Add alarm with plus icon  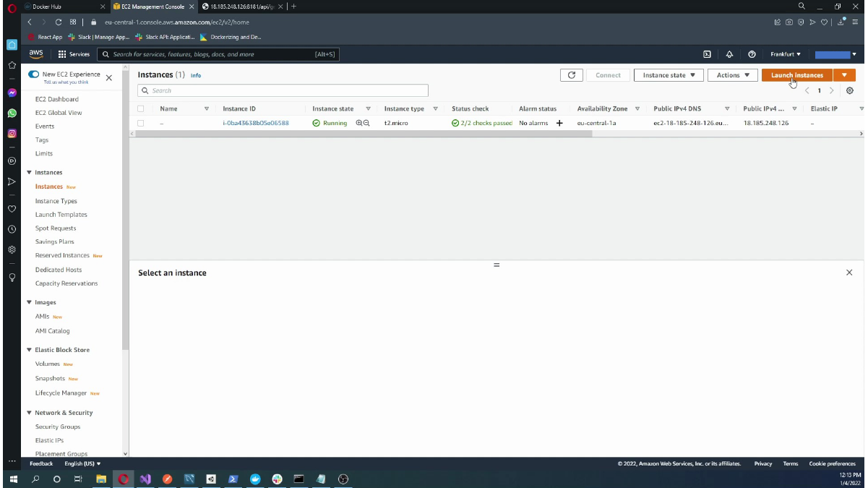pyautogui.click(x=559, y=123)
